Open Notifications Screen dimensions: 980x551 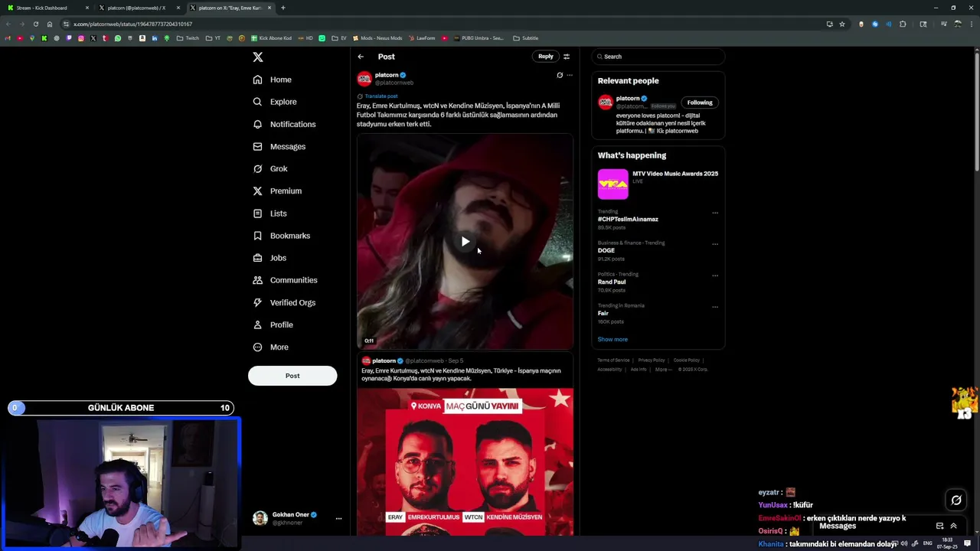pyautogui.click(x=284, y=124)
